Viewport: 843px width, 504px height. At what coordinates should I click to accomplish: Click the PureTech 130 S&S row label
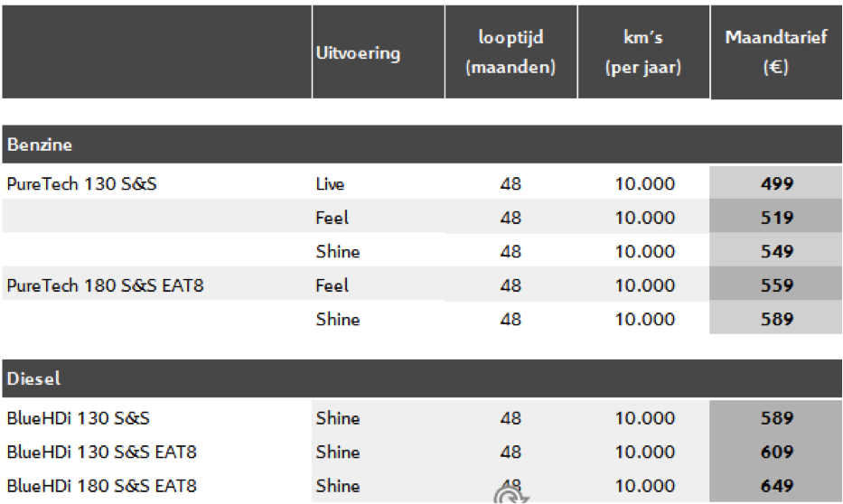[81, 183]
